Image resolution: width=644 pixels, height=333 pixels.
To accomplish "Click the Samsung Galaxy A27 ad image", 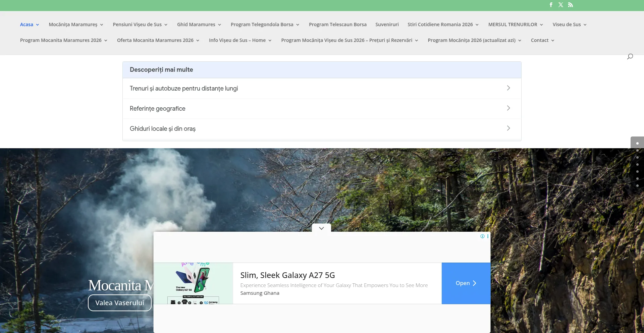I will coord(193,283).
